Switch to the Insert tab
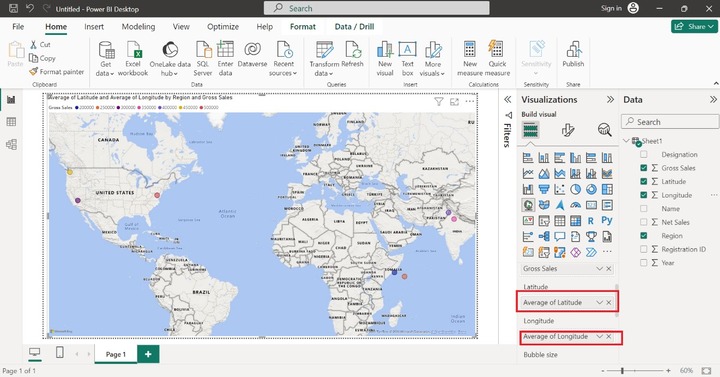720x377 pixels. tap(94, 27)
